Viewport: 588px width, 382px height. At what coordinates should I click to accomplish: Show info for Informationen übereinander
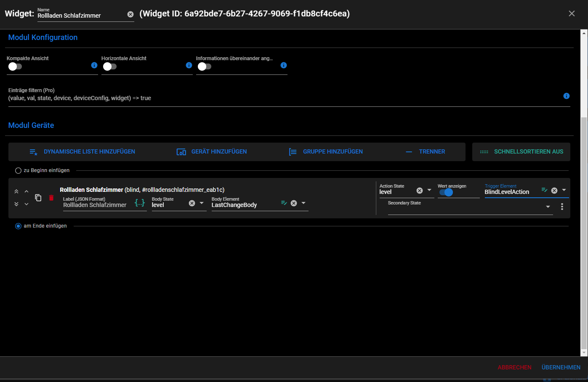(x=284, y=65)
